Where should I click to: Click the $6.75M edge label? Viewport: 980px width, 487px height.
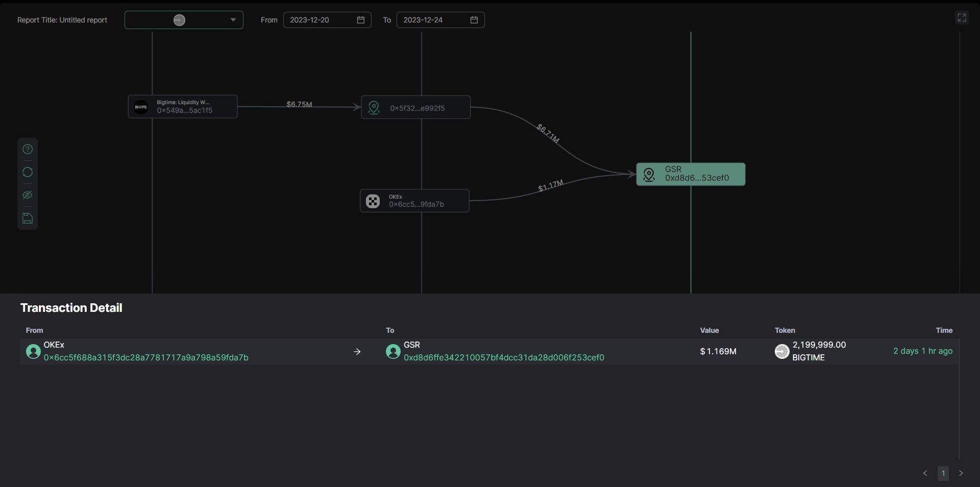click(x=299, y=104)
